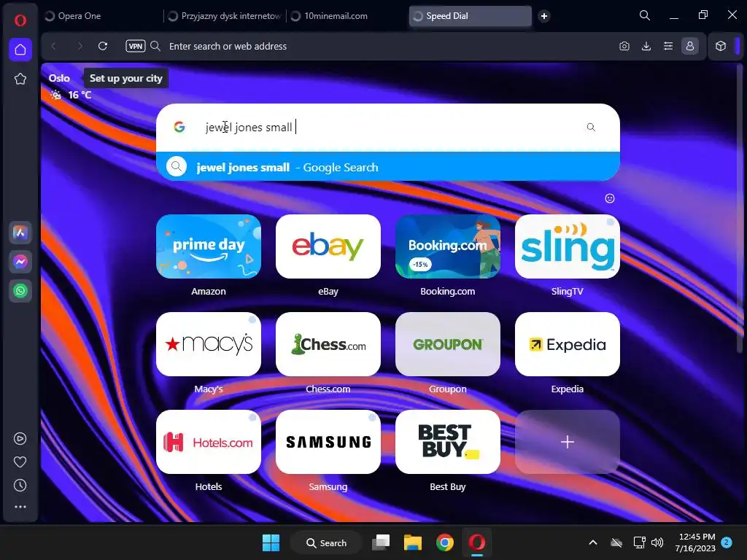Open the Amazon prime day tile

pyautogui.click(x=209, y=246)
